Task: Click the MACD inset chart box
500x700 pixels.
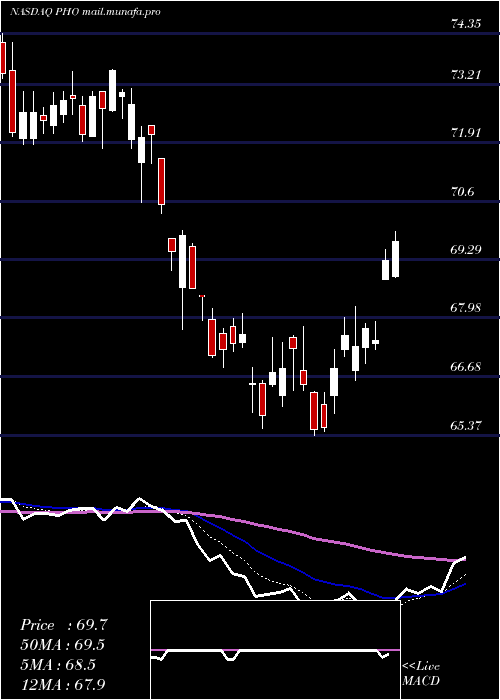Action: point(275,650)
